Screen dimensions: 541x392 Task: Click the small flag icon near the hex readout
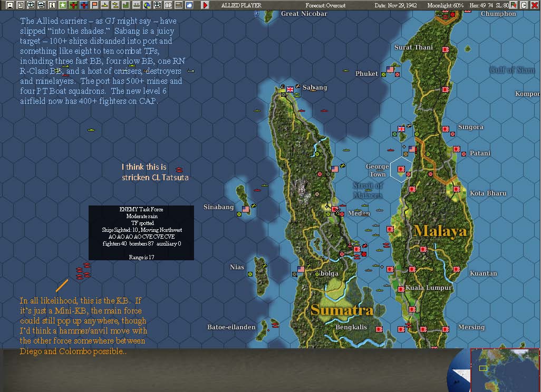point(513,5)
